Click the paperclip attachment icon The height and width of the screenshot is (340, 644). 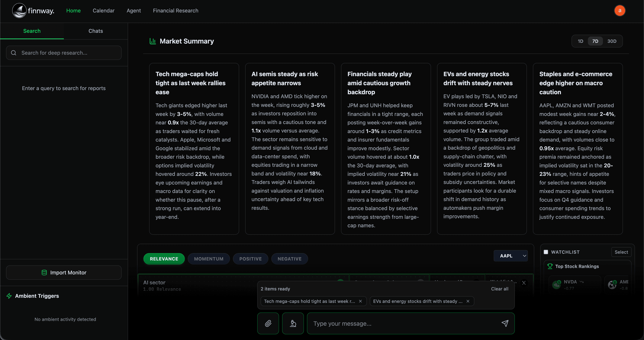268,323
